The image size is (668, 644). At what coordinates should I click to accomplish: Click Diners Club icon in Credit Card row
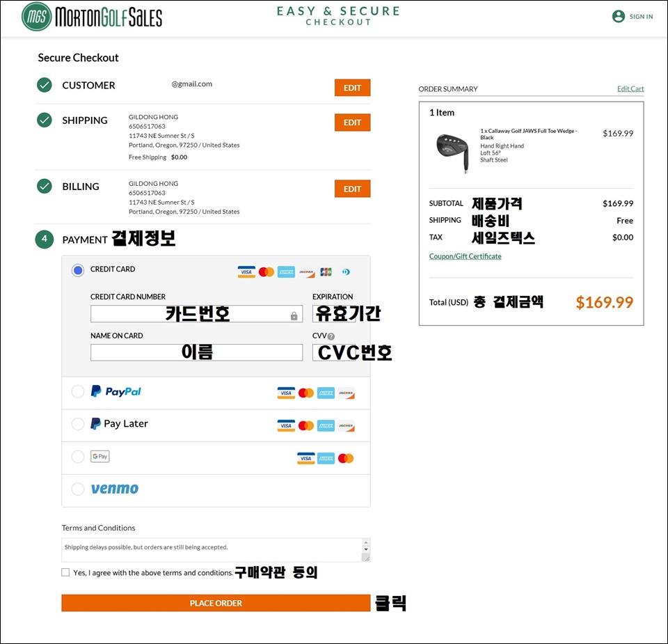coord(346,272)
